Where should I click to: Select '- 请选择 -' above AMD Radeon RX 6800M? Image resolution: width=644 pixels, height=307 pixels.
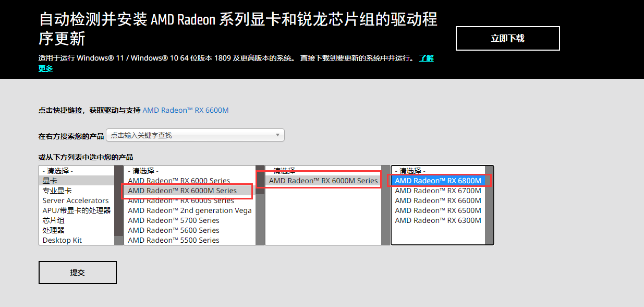[x=438, y=171]
